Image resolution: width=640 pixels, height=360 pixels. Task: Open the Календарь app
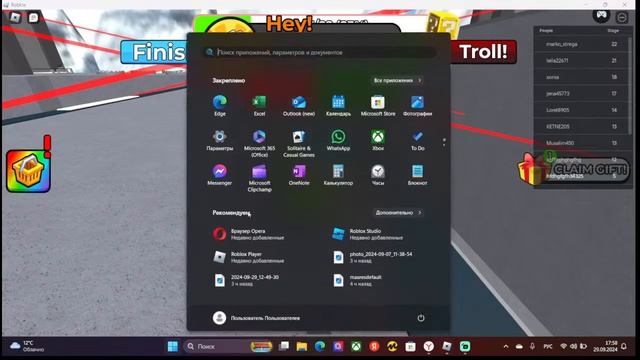(x=338, y=105)
